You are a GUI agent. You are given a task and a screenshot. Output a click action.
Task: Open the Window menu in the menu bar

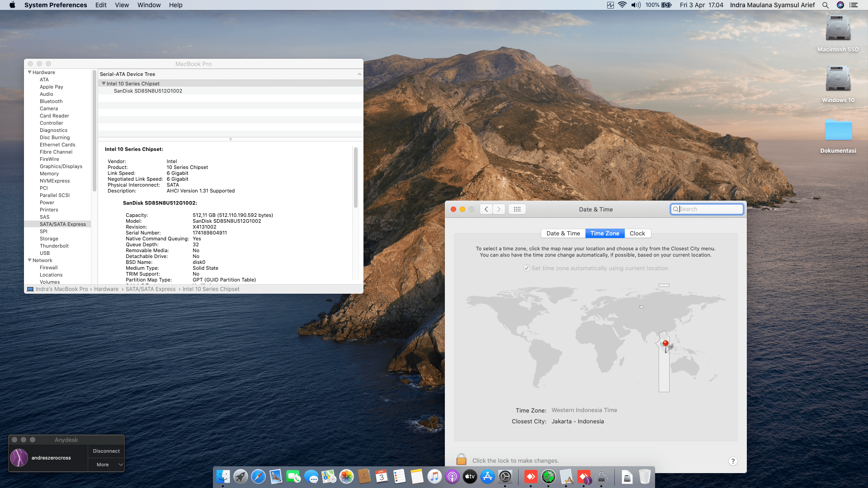click(149, 5)
